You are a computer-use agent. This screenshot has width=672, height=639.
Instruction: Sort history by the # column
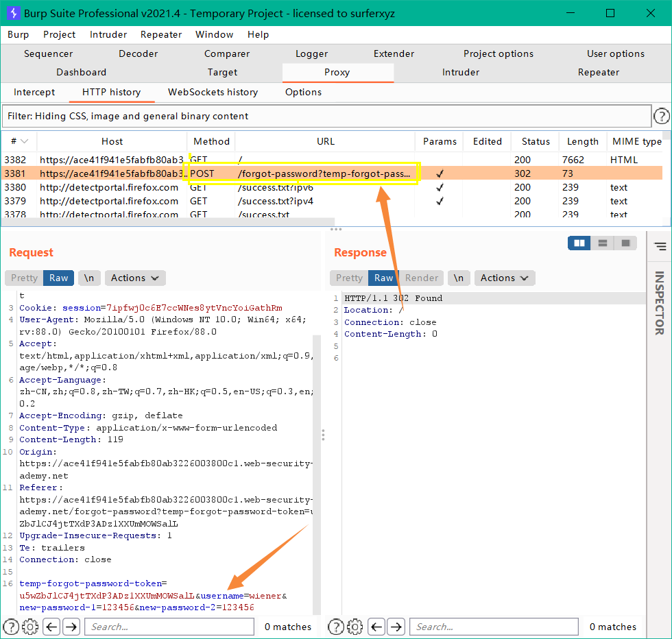pos(19,141)
